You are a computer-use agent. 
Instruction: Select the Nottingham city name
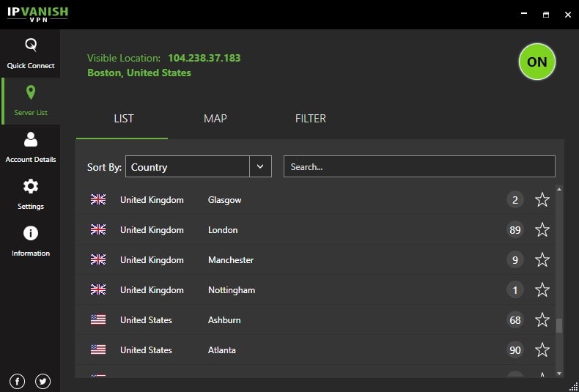point(232,290)
